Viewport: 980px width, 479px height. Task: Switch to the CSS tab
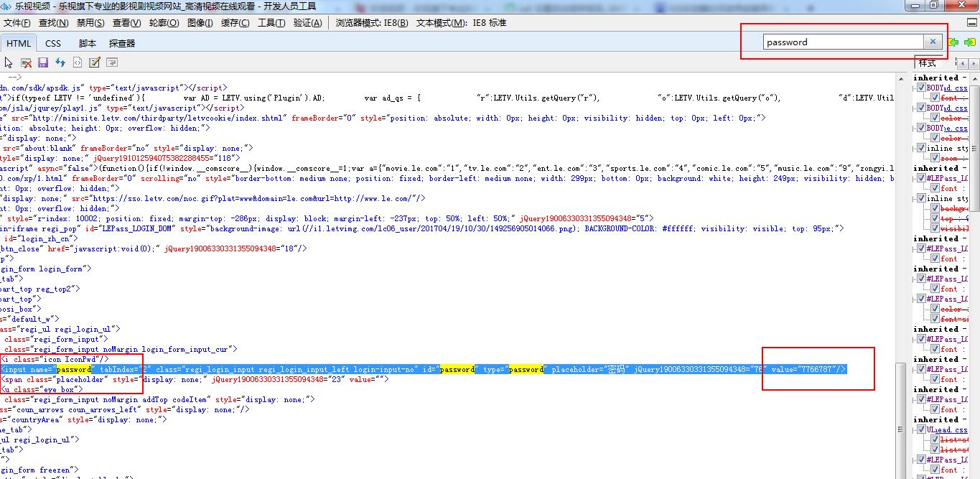[53, 43]
